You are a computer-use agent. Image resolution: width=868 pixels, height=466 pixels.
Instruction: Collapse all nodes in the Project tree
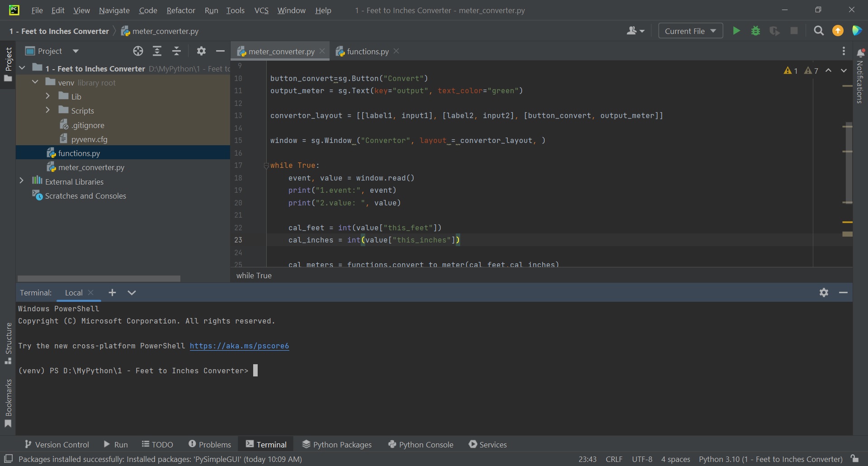click(176, 51)
